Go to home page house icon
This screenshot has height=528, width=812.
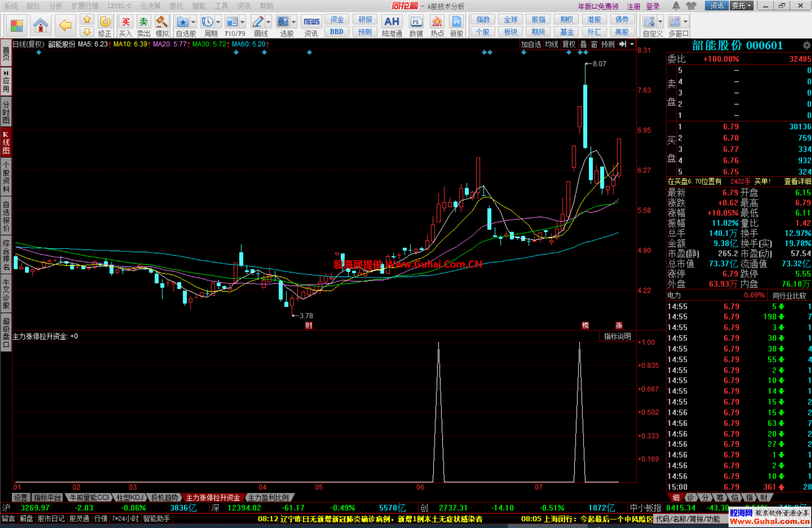click(x=41, y=26)
